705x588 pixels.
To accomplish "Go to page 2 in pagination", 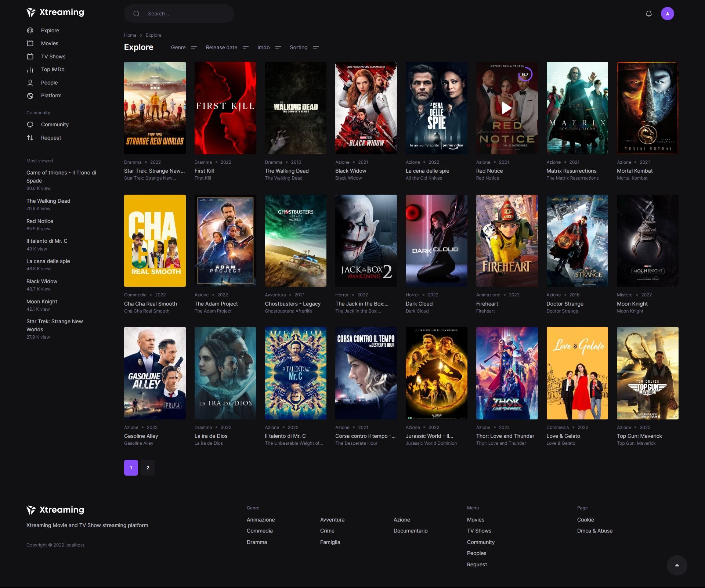I will pos(148,468).
